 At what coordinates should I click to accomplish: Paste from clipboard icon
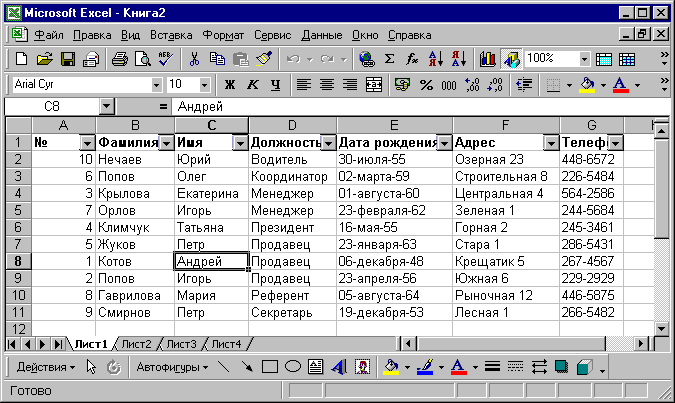click(241, 59)
